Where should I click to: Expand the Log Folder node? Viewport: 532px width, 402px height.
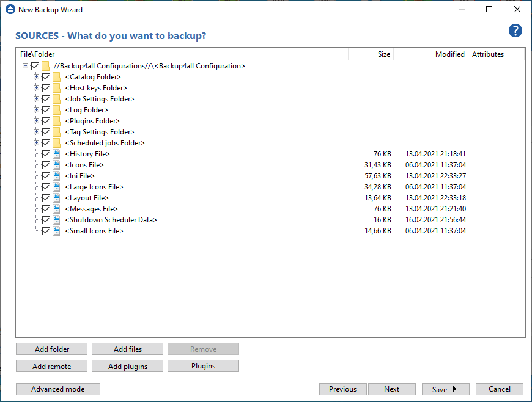[x=36, y=110]
